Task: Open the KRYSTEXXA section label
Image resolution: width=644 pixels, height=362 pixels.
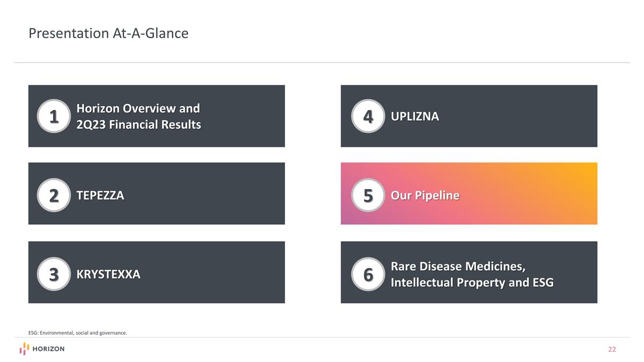Action: (x=108, y=275)
